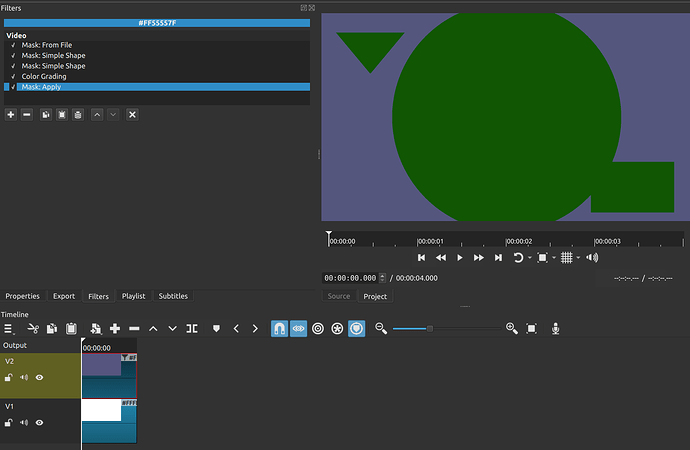690x450 pixels.
Task: Paste filters icon in Filters panel
Action: click(62, 115)
